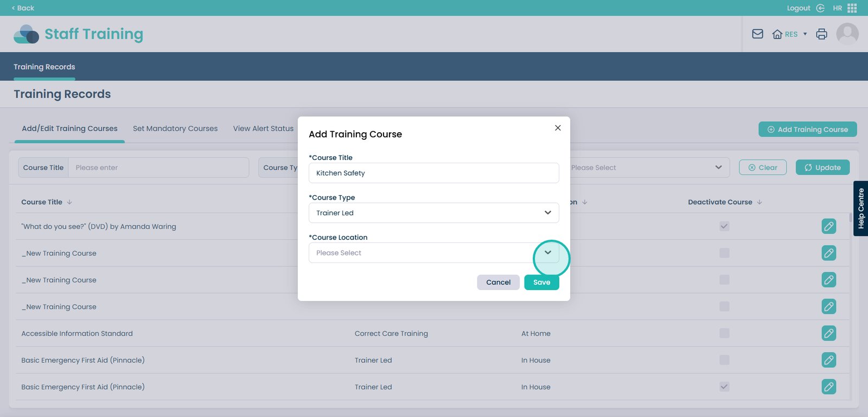This screenshot has width=868, height=417.
Task: Close the Add Training Course dialog
Action: pos(558,128)
